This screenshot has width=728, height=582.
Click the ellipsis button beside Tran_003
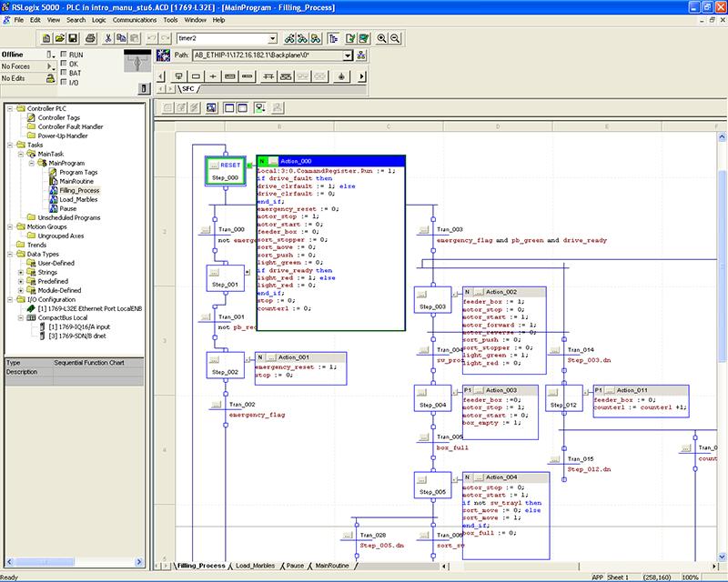(423, 230)
